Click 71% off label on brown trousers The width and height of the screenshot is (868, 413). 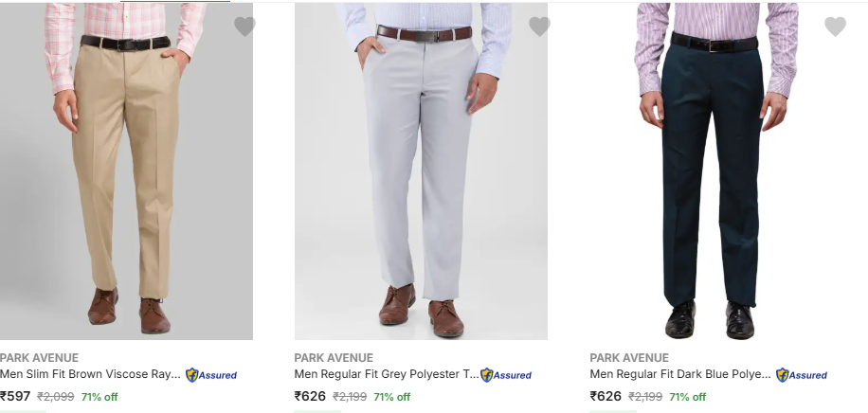point(99,397)
